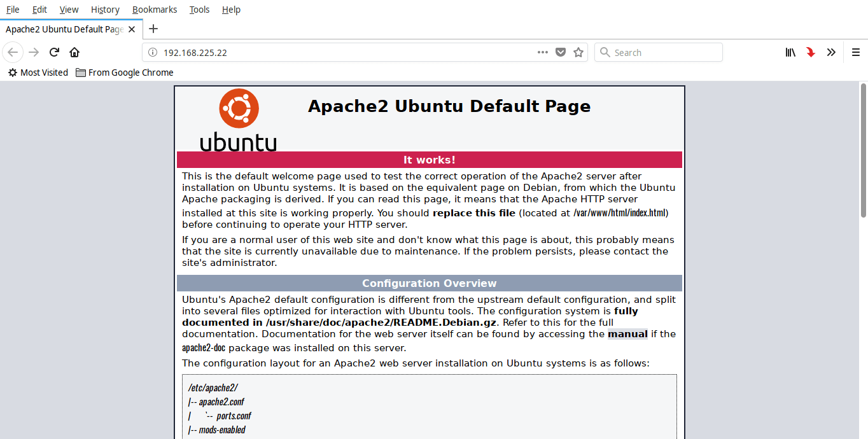Click the back navigation arrow
The width and height of the screenshot is (868, 439).
(13, 52)
